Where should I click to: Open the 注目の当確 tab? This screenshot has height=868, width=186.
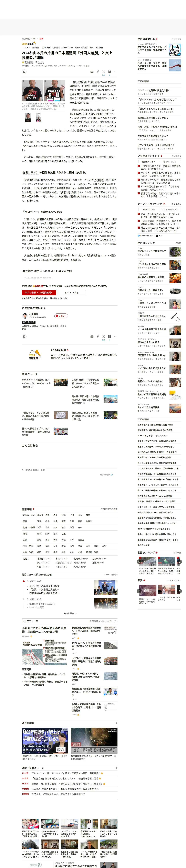point(46,48)
